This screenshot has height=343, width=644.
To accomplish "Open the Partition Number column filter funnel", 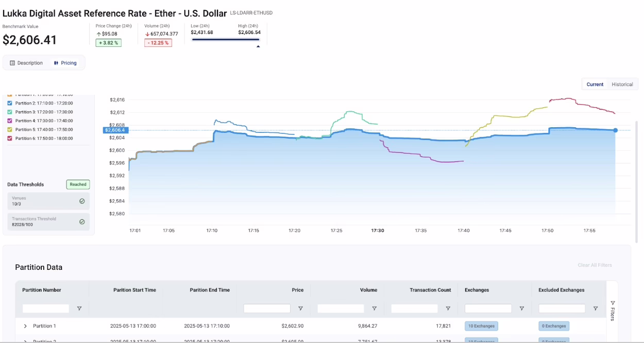I will [79, 308].
